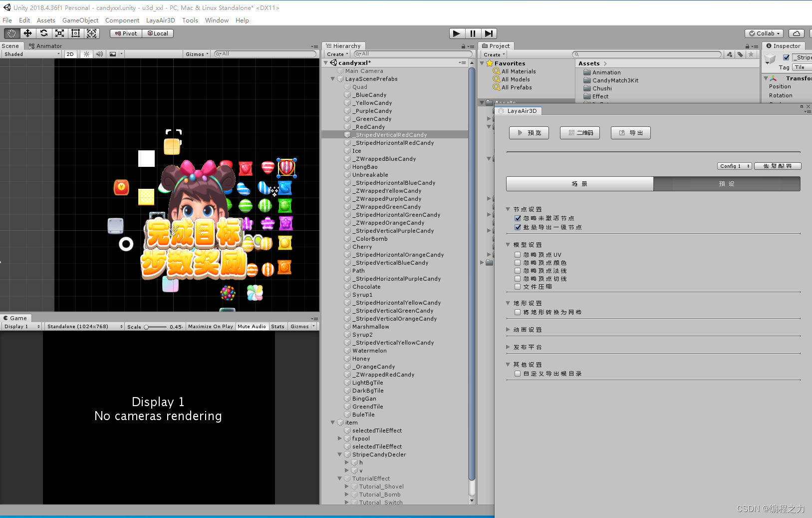812x518 pixels.
Task: Enable 文件压缩 checkbox
Action: coord(518,287)
